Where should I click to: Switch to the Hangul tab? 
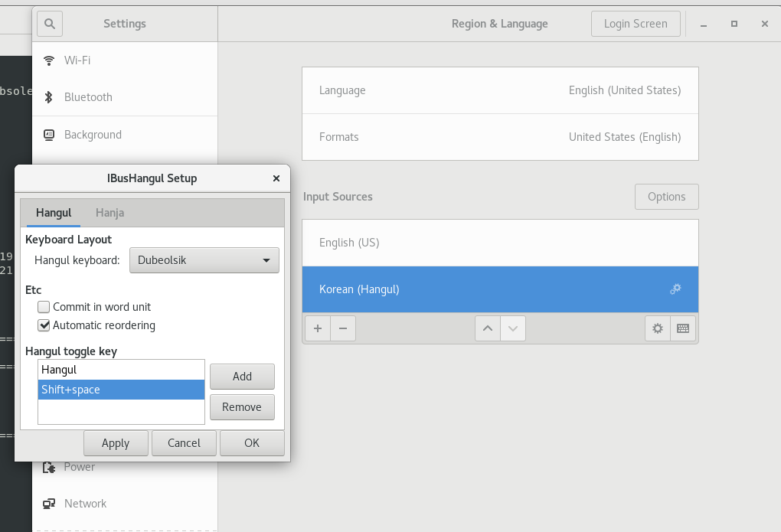click(54, 213)
